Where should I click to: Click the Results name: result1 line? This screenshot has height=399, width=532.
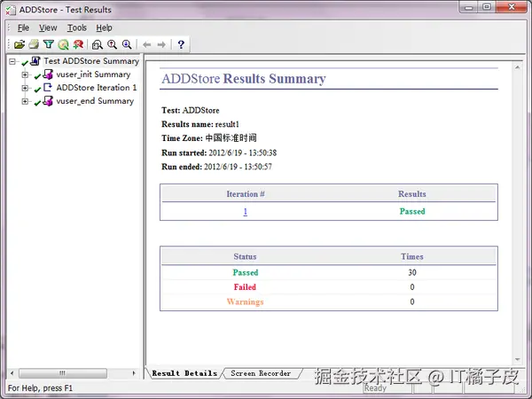pyautogui.click(x=200, y=124)
